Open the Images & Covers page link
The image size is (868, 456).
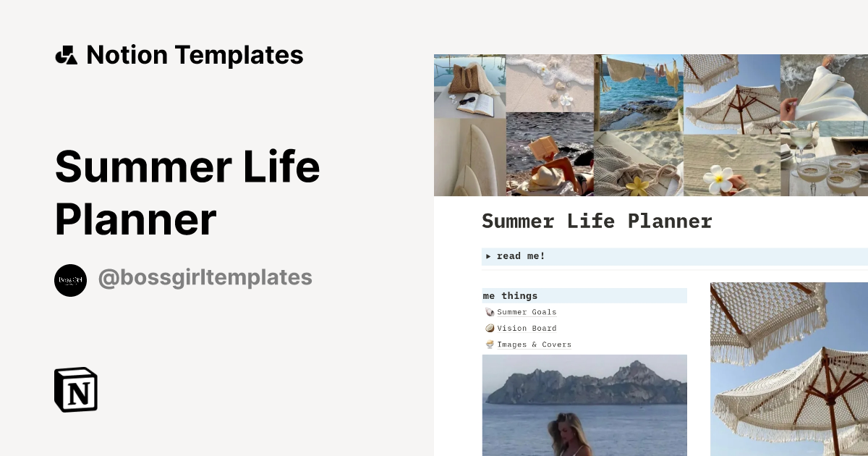tap(534, 345)
